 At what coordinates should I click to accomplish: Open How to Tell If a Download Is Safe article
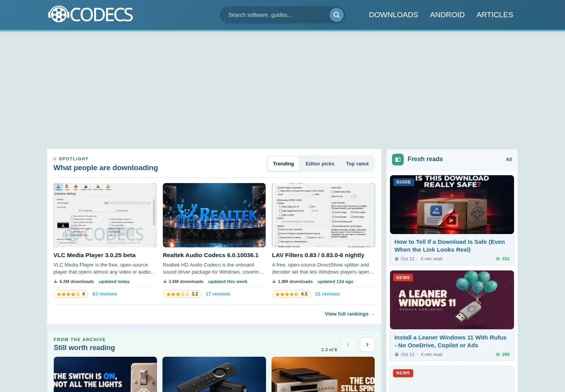(x=450, y=246)
